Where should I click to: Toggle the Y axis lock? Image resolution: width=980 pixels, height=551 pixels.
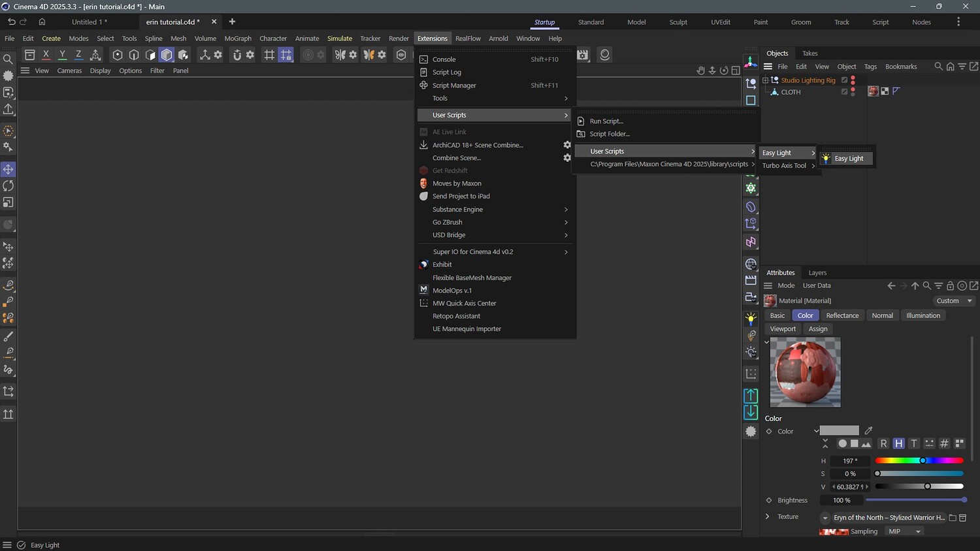click(62, 55)
